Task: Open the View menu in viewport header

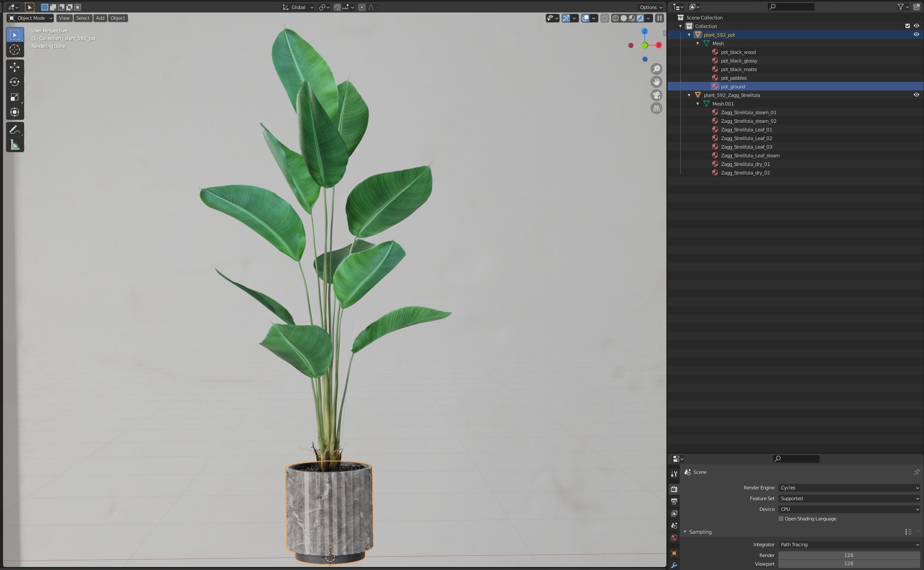Action: 64,18
